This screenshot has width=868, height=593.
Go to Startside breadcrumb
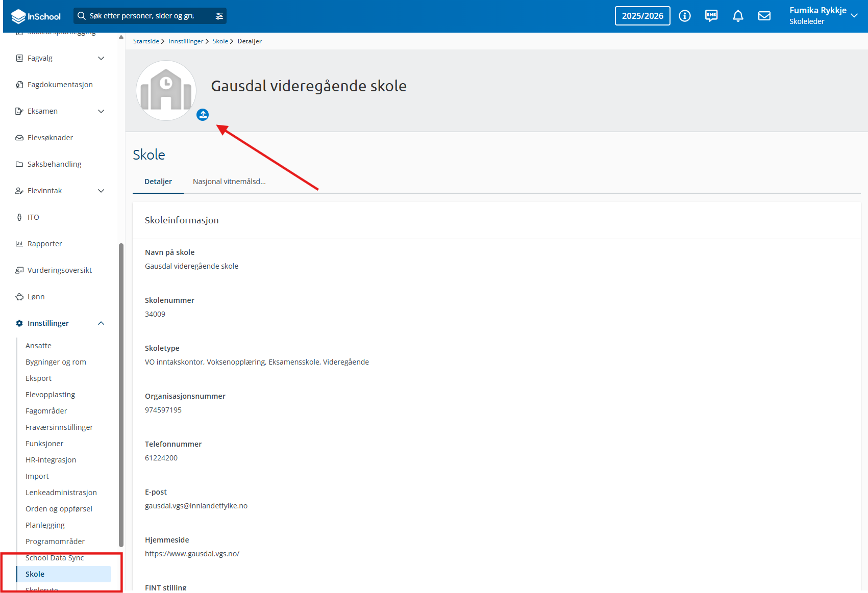point(146,41)
